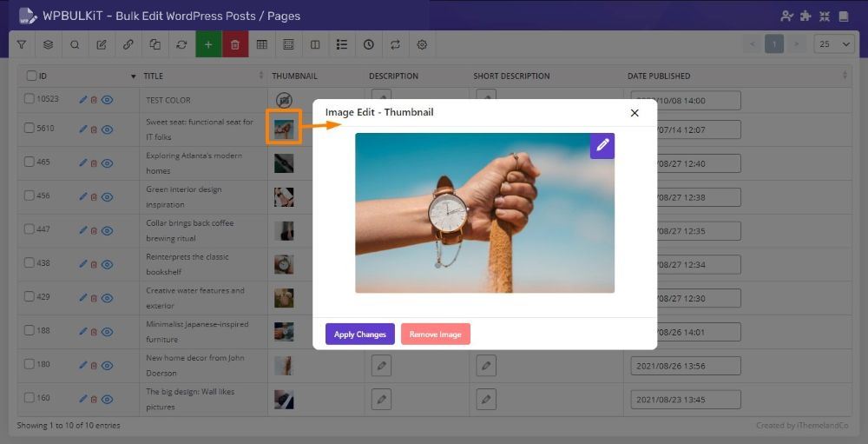Click the green add new post button
This screenshot has height=444, width=868.
coord(208,44)
